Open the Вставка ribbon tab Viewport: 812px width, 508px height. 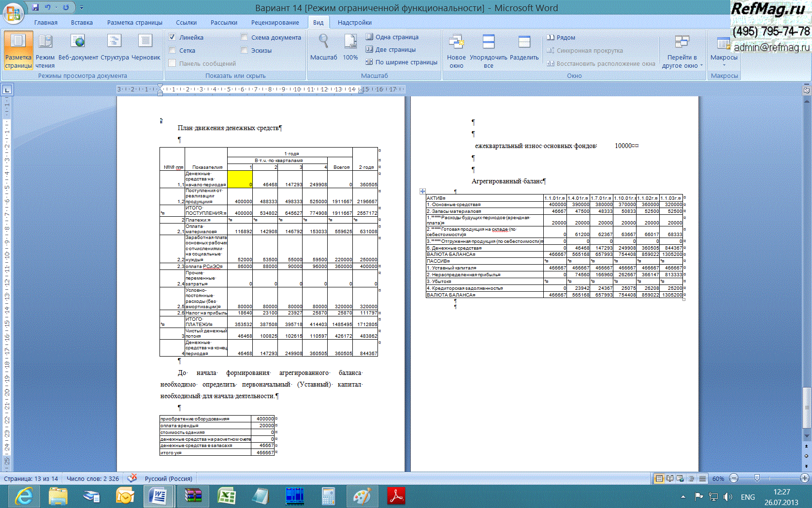(82, 23)
